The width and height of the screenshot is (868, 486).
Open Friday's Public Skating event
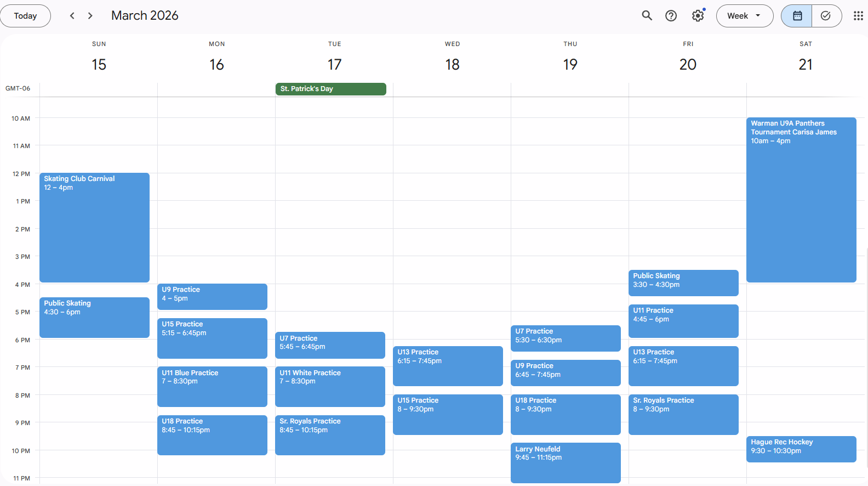(x=683, y=282)
